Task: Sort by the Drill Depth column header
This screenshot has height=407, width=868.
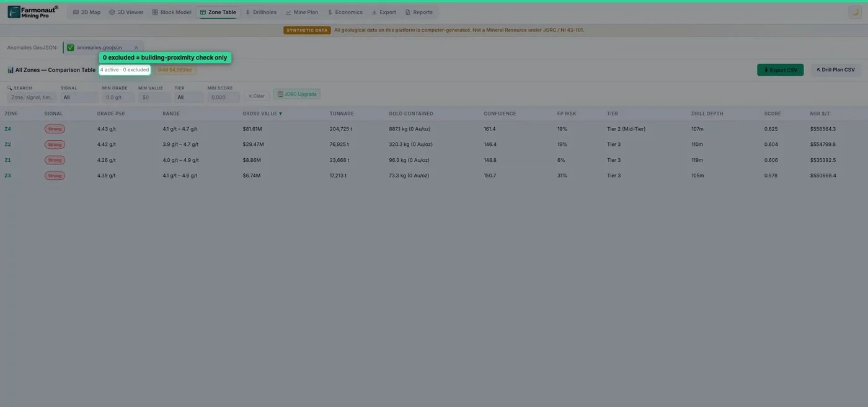Action: tap(707, 114)
